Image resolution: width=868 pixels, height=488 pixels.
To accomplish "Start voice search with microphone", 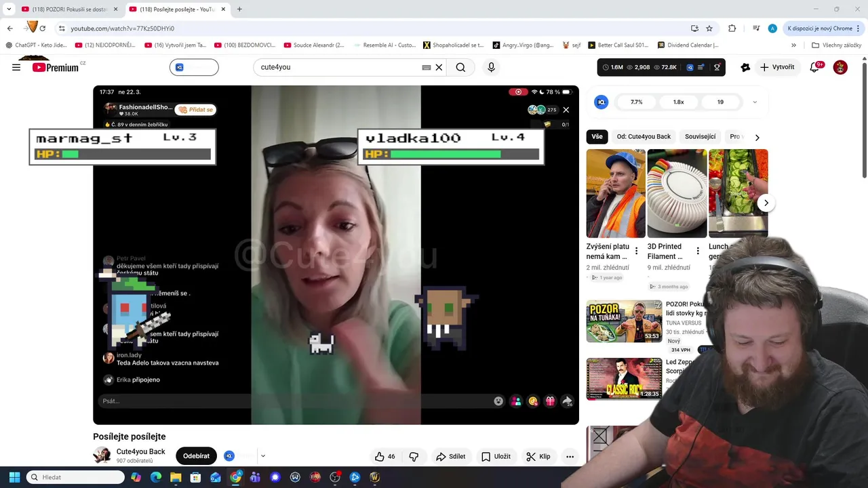I will coord(491,67).
